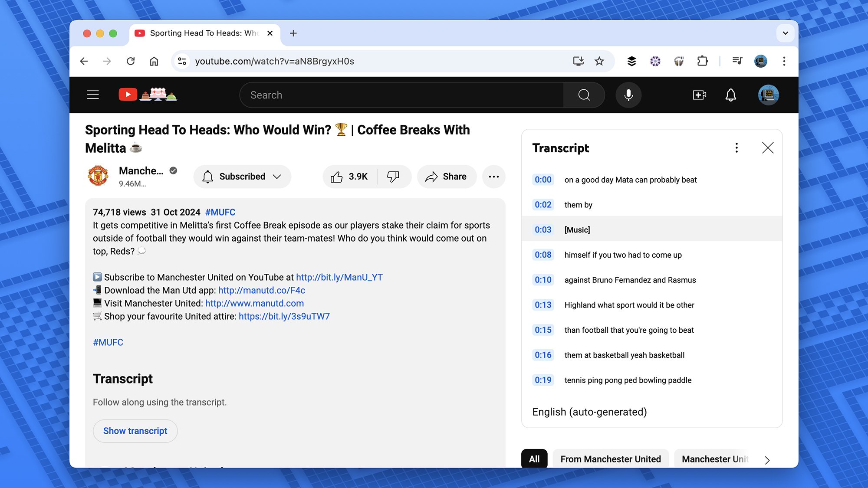Open the headphones extension icon

pyautogui.click(x=679, y=61)
